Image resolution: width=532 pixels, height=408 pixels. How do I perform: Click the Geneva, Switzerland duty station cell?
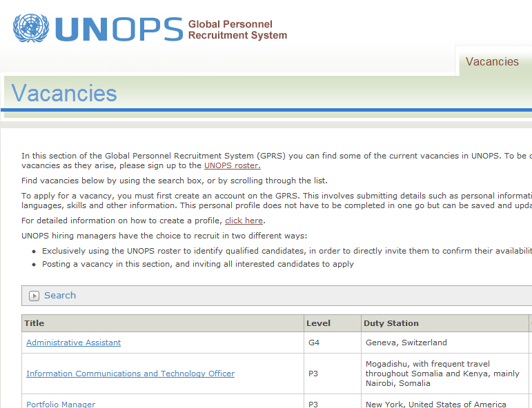(406, 343)
